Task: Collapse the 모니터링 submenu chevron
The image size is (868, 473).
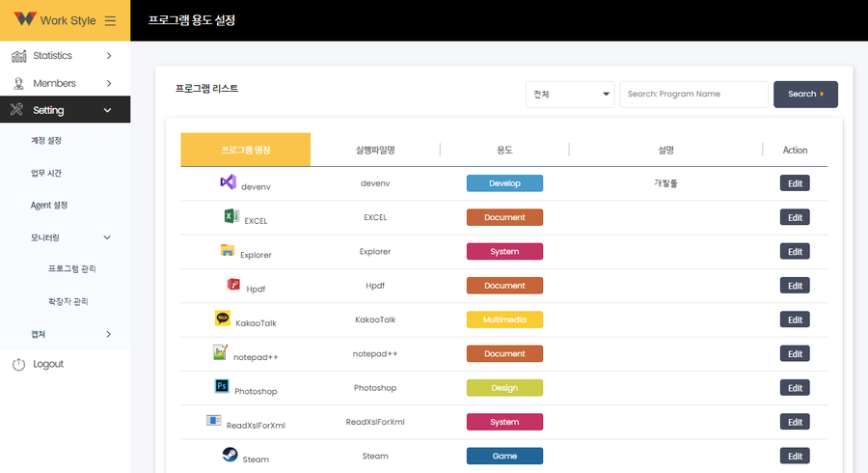Action: pyautogui.click(x=107, y=237)
